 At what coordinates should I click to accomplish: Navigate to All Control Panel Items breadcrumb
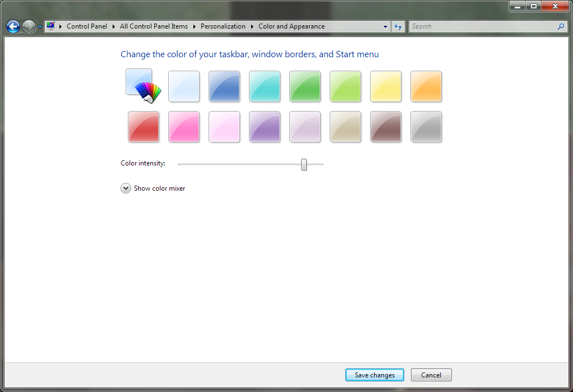[x=154, y=26]
